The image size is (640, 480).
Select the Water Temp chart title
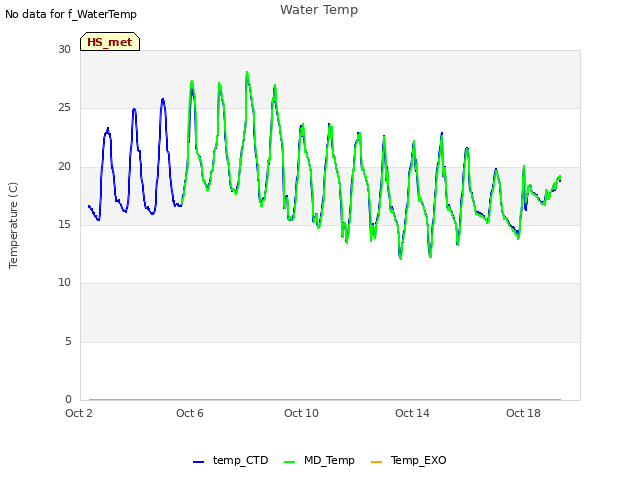click(319, 9)
